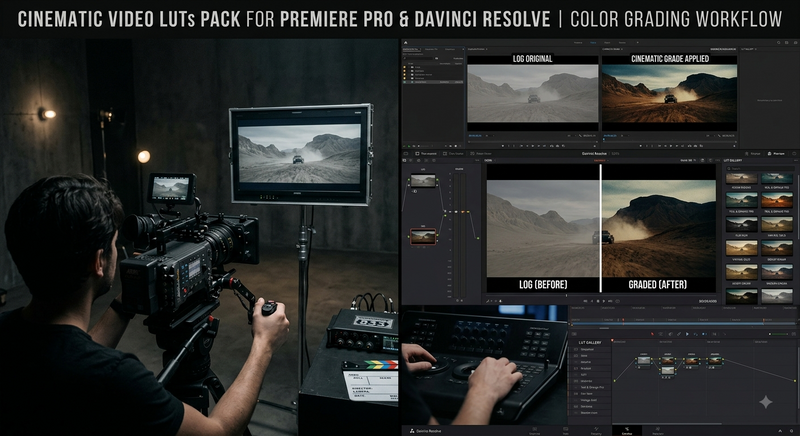Click the Reset Viewer button in Resolve toolbar

click(481, 153)
